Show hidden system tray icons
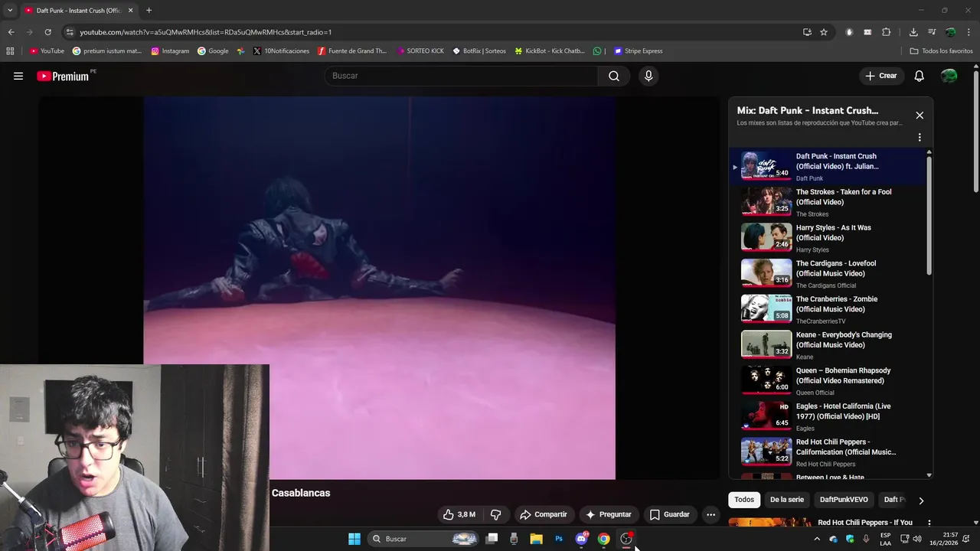This screenshot has height=551, width=980. tap(816, 539)
